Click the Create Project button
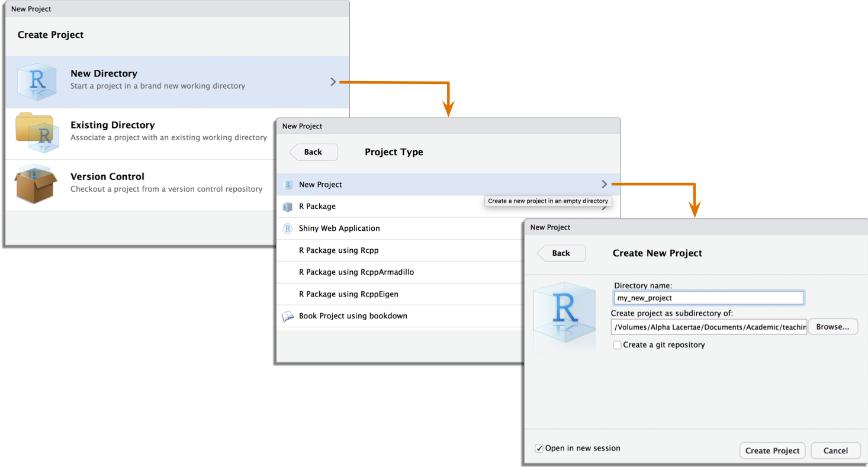This screenshot has height=467, width=868. [x=773, y=450]
